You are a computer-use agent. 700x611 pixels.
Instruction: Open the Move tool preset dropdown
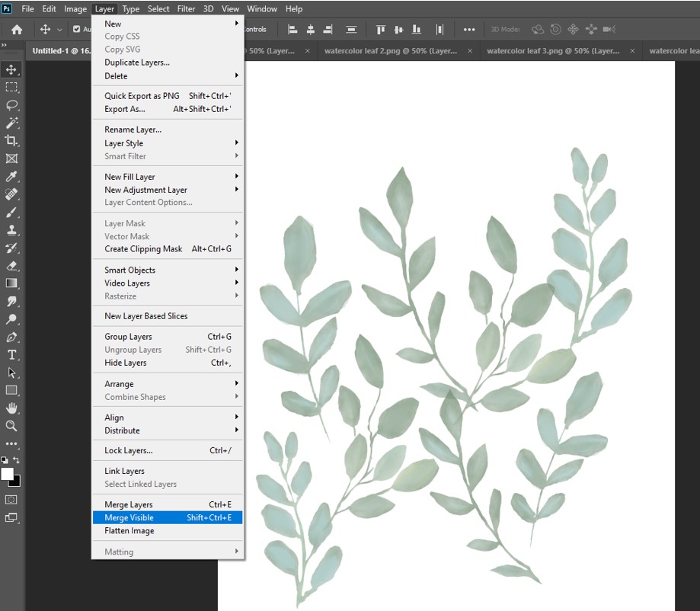tap(59, 30)
